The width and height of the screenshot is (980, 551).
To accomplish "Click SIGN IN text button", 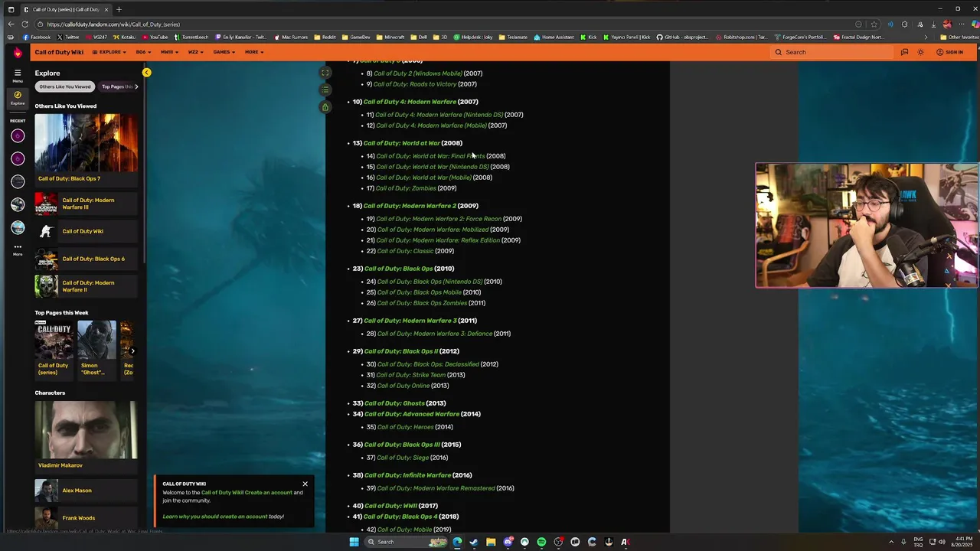I will pyautogui.click(x=954, y=52).
